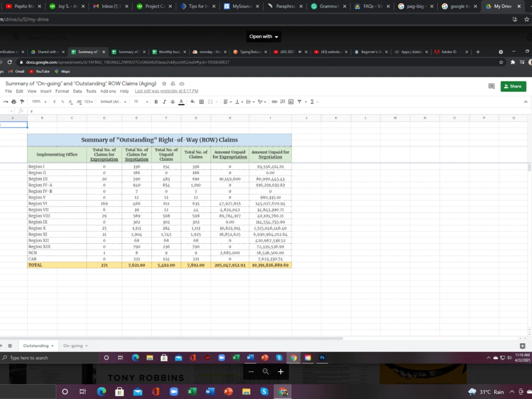Open the comment history icon near Share
Image resolution: width=532 pixels, height=399 pixels.
491,86
